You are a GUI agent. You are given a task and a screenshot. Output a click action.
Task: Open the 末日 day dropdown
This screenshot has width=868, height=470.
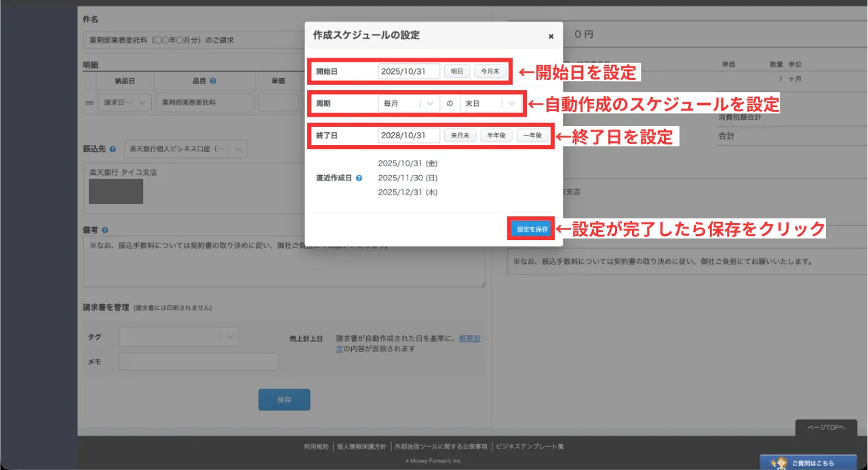pyautogui.click(x=490, y=104)
